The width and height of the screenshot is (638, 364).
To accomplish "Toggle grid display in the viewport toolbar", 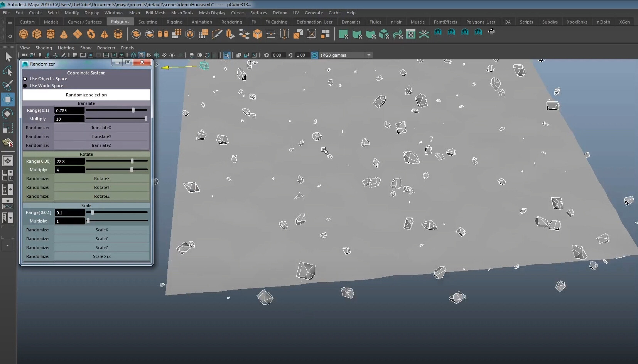I will point(75,55).
